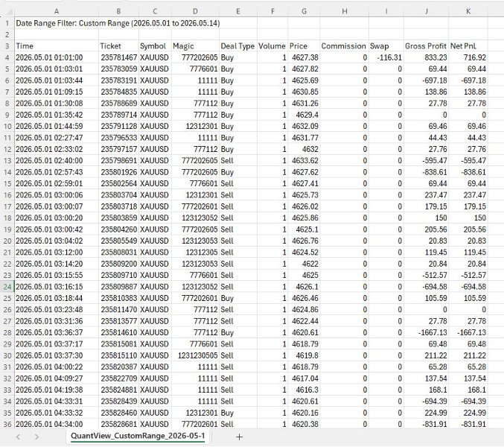
Task: Select the Symbol header cell
Action: click(155, 46)
